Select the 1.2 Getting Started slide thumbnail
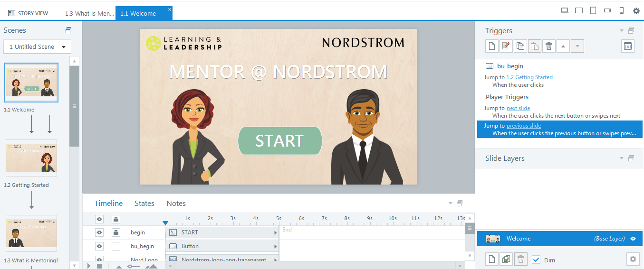 [x=31, y=158]
